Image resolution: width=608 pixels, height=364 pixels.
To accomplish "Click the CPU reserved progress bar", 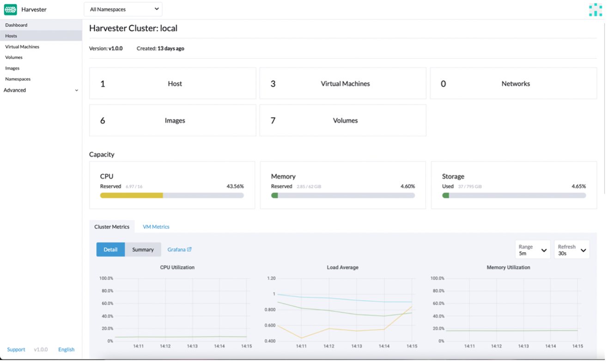I will [172, 195].
